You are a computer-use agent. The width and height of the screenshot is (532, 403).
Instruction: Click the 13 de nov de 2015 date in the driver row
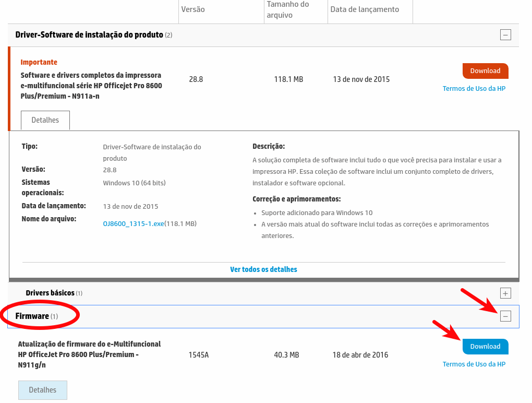(361, 79)
